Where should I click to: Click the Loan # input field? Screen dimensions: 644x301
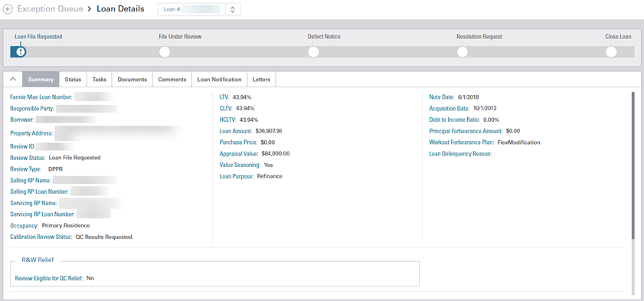click(191, 9)
